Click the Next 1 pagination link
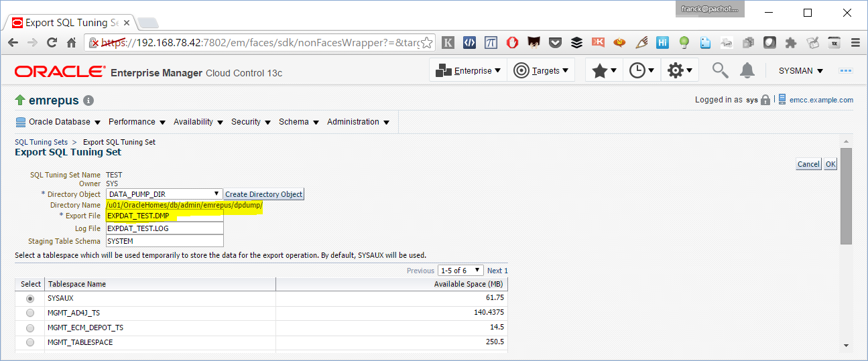The height and width of the screenshot is (361, 868). [497, 271]
